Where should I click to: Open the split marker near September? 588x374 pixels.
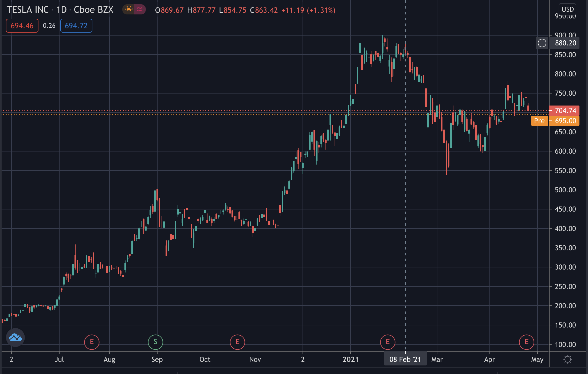point(155,342)
